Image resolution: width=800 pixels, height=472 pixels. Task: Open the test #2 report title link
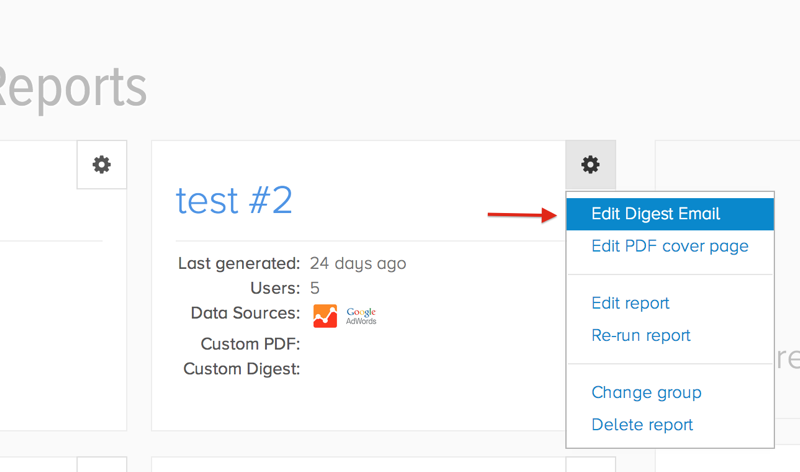point(234,201)
